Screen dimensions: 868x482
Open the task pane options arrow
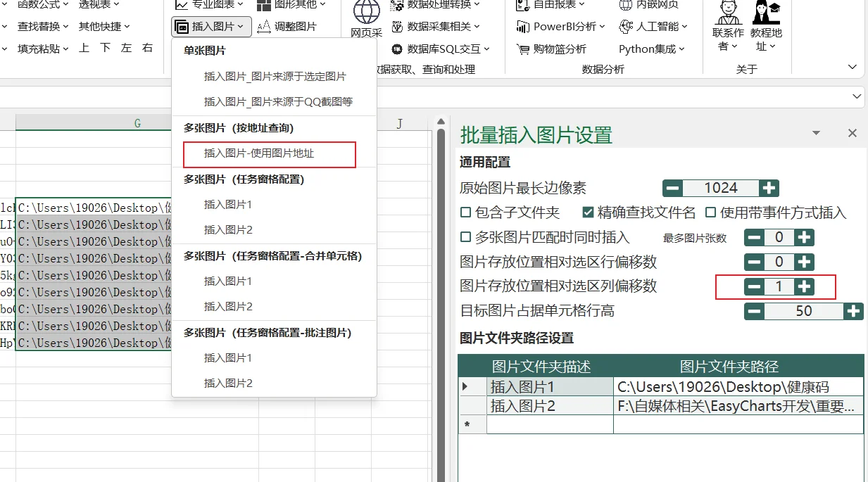pos(816,133)
